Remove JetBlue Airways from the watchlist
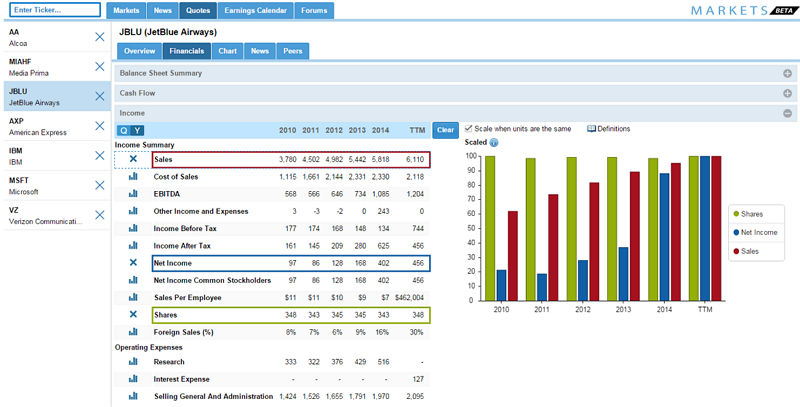800x407 pixels. tap(100, 96)
